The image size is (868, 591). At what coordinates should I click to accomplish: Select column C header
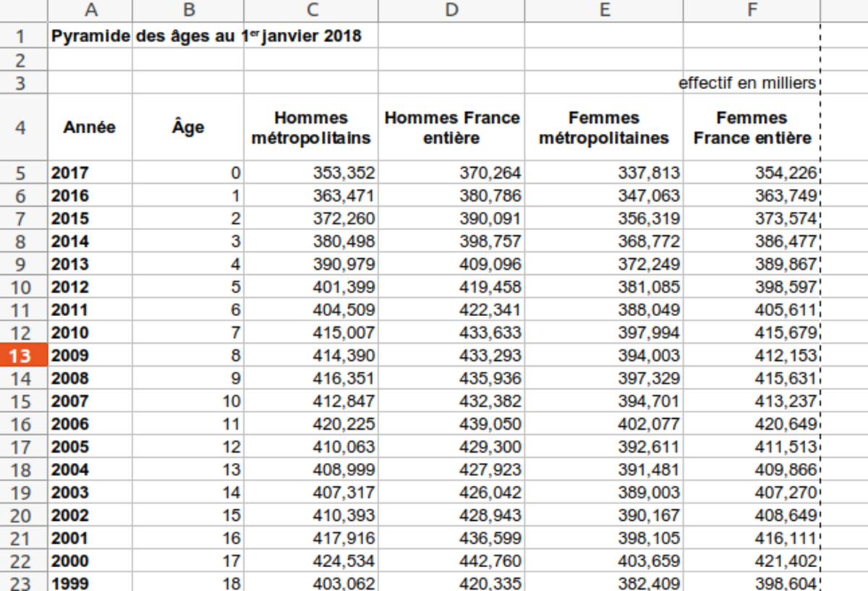311,10
